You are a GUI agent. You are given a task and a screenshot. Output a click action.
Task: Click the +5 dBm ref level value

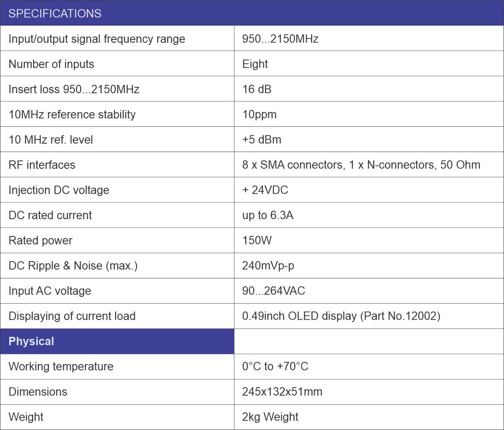pyautogui.click(x=262, y=140)
